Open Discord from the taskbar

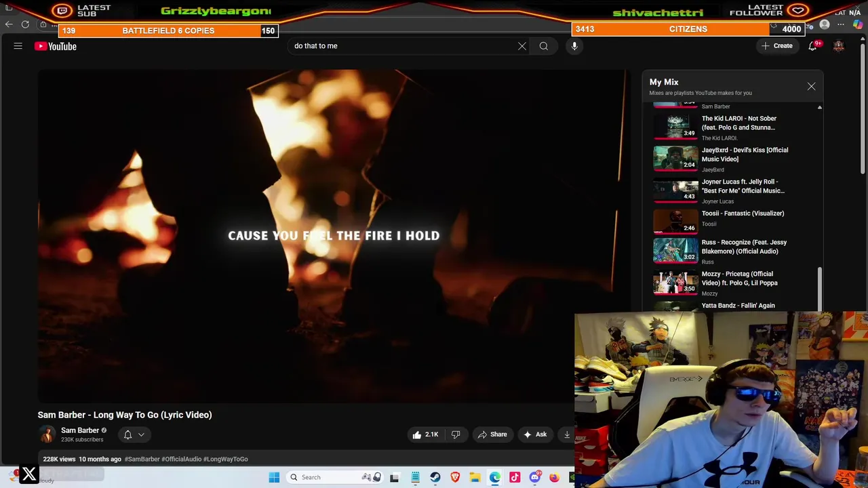[534, 477]
